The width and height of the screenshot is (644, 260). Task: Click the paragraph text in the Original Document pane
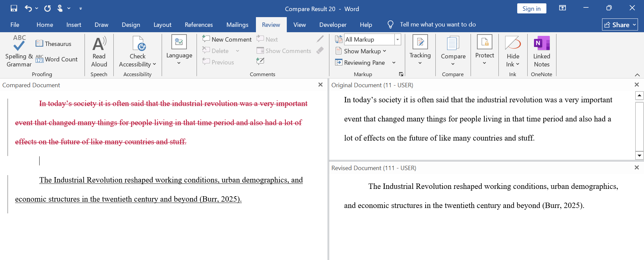(478, 119)
